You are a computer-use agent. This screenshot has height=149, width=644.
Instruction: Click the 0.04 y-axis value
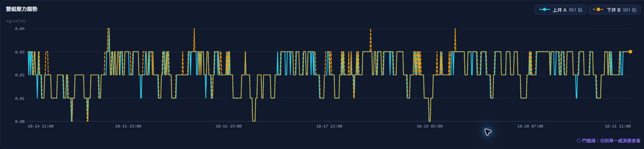coord(20,28)
